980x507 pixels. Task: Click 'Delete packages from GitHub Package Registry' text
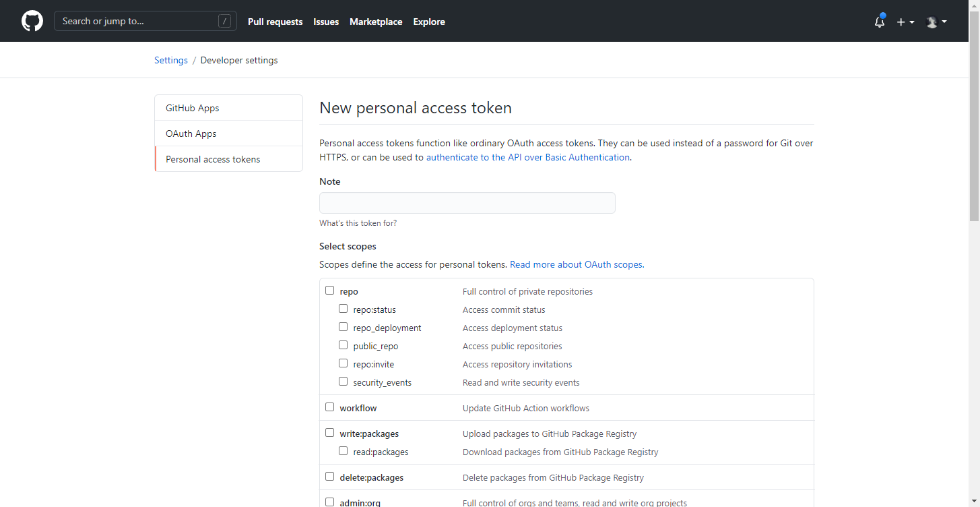553,477
